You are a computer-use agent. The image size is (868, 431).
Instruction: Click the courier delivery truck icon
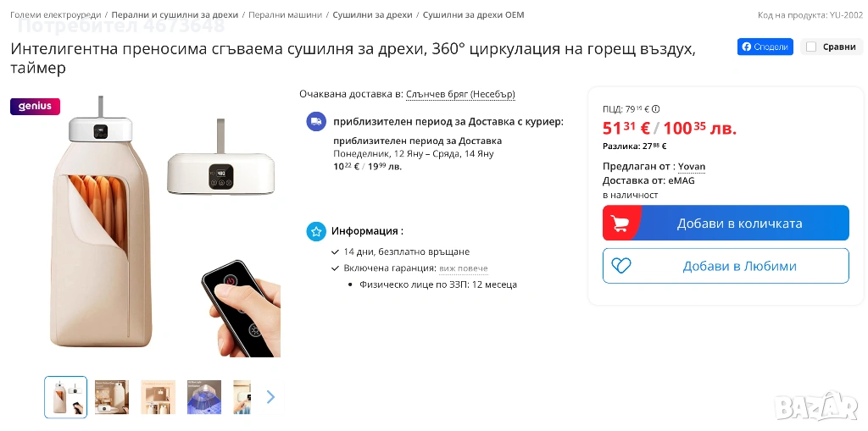316,121
